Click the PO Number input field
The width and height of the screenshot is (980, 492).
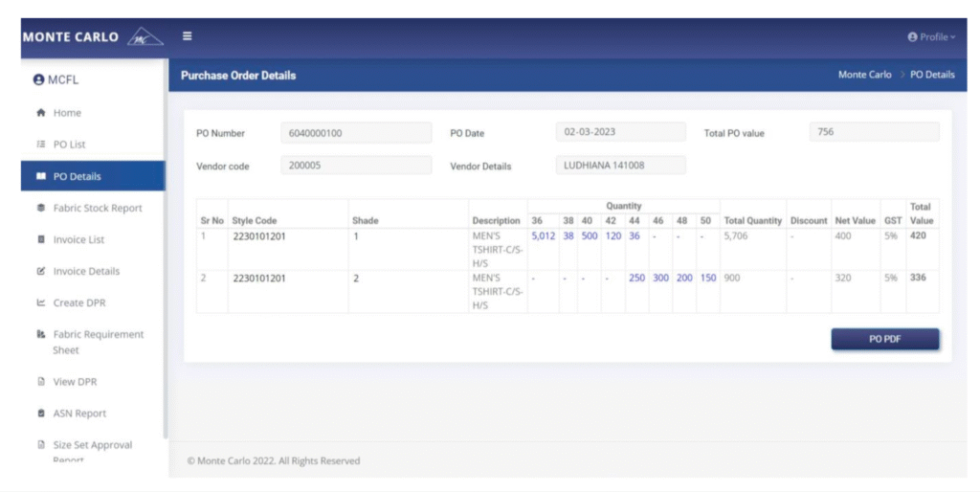(343, 133)
